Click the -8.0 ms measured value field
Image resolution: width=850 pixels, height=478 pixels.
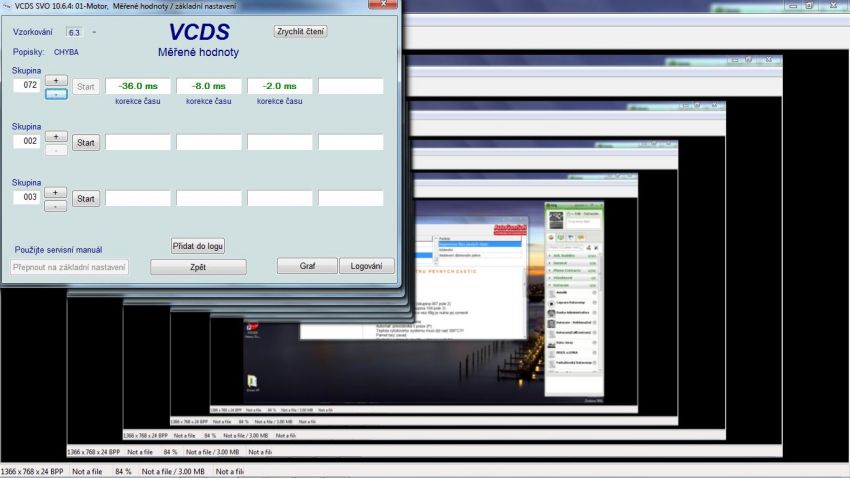coord(209,86)
